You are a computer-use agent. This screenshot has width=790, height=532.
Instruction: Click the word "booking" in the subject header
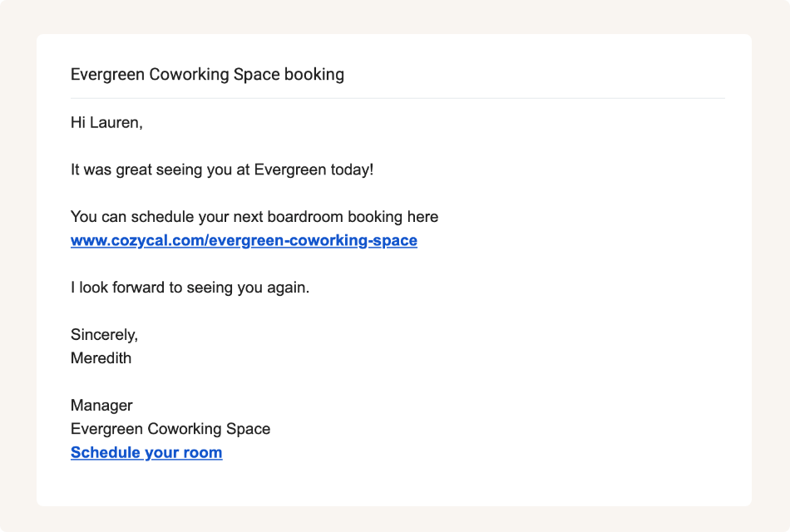[x=314, y=75]
